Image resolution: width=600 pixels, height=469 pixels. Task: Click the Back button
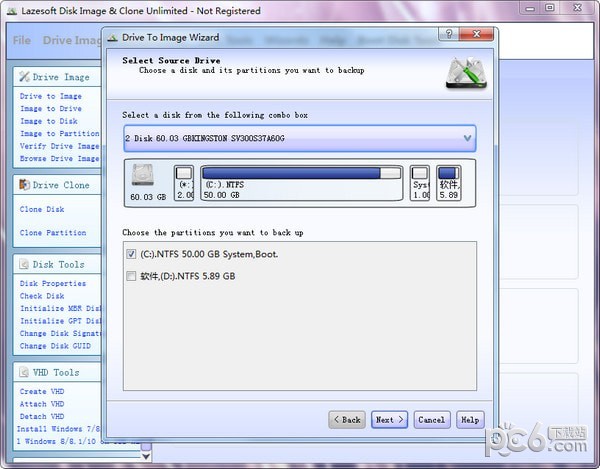pos(347,420)
